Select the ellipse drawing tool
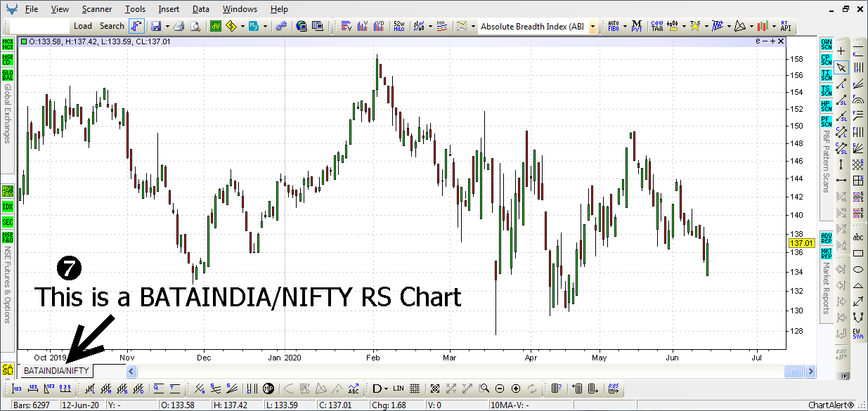868x411 pixels. [x=858, y=270]
